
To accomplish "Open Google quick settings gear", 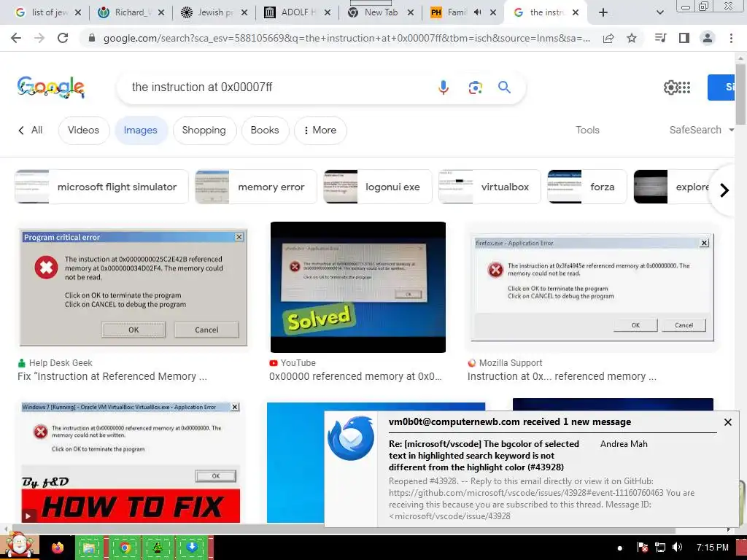I will [x=670, y=87].
